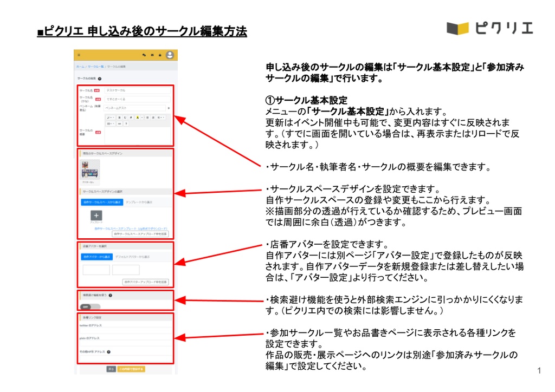Apply the yellow highlight text color

click(137, 117)
